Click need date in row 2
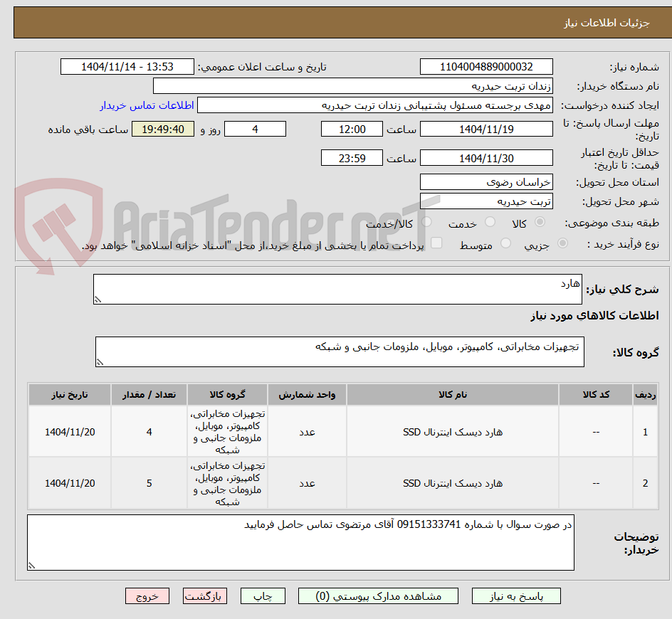 [x=70, y=483]
